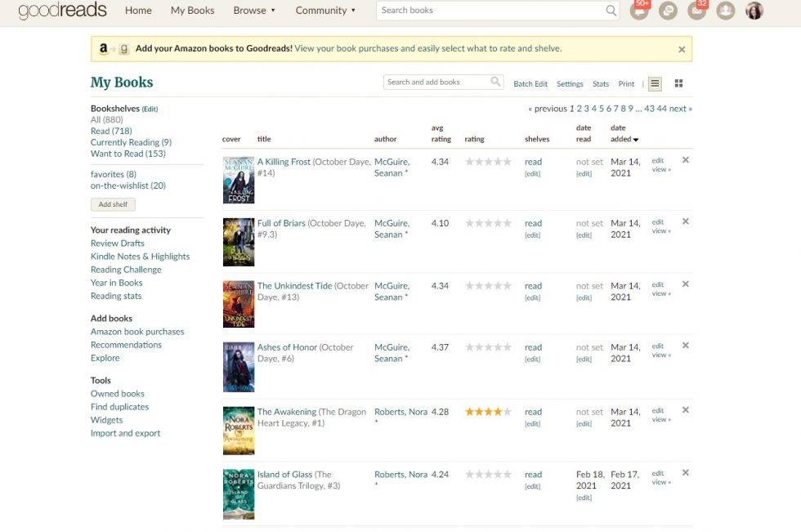The width and height of the screenshot is (801, 532).
Task: Open the Currently Reading shelf
Action: point(129,141)
